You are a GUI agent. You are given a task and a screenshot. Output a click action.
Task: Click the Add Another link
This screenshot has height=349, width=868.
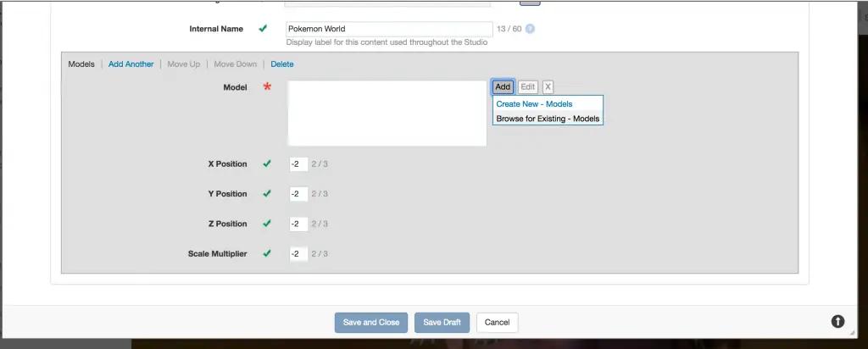coord(131,64)
